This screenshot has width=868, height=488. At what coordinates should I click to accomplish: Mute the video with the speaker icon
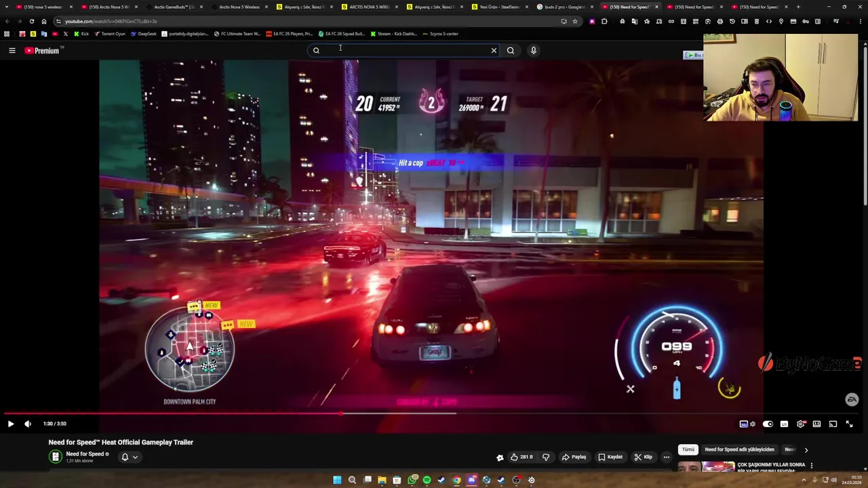coord(28,424)
